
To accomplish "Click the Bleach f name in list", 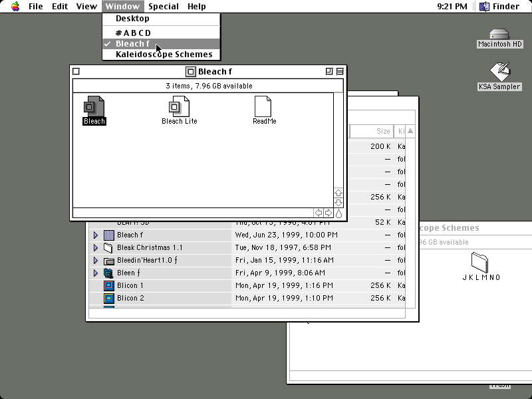I will coord(130,235).
